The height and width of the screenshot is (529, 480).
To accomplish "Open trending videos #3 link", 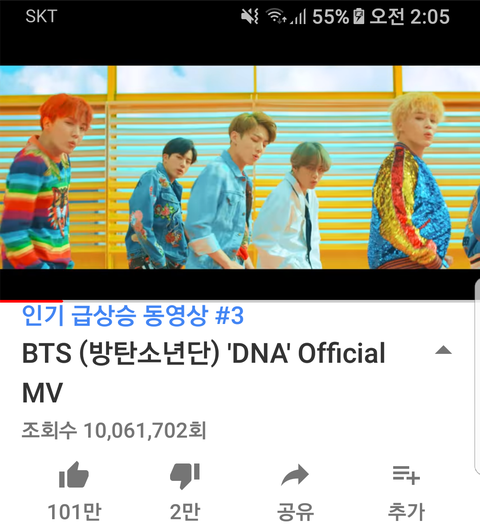I will click(133, 316).
